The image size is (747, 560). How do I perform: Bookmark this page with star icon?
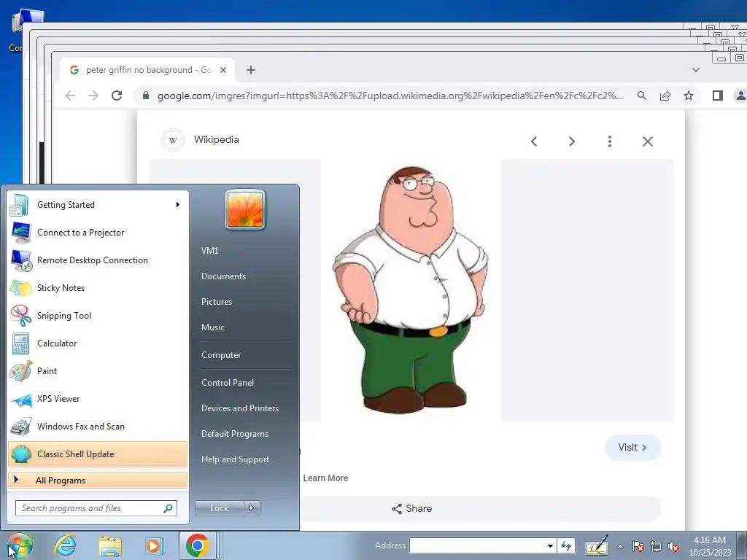point(689,96)
